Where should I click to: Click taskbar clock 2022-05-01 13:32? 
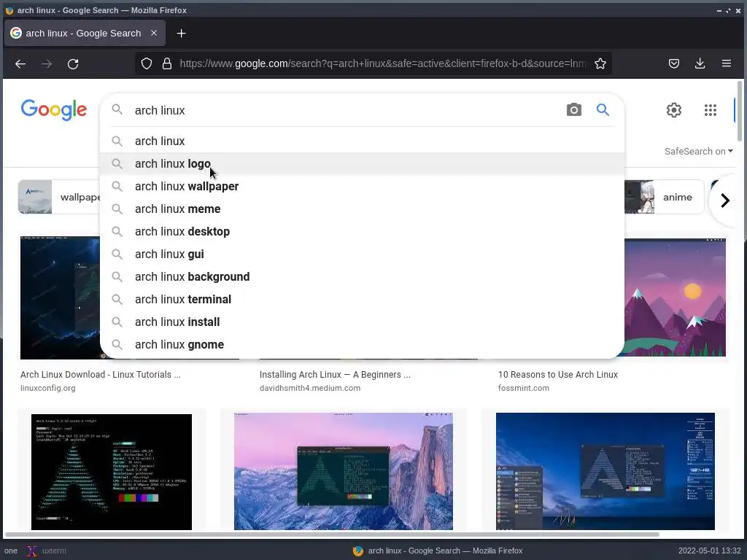(709, 551)
